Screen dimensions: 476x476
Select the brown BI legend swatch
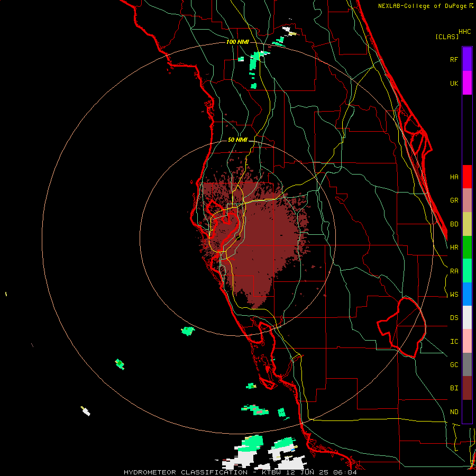point(467,388)
